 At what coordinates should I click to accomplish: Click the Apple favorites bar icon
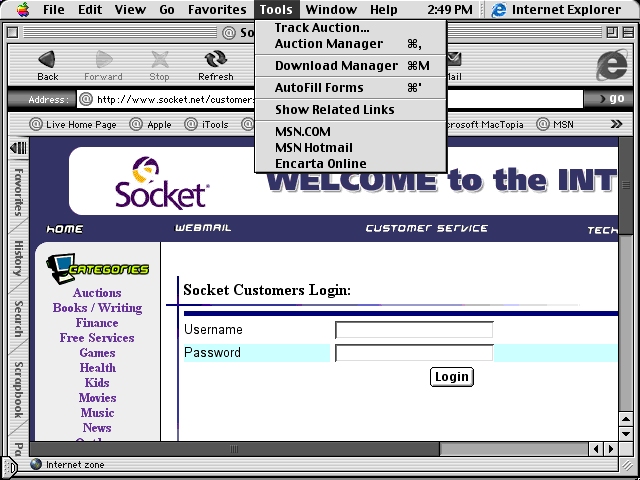click(x=136, y=124)
